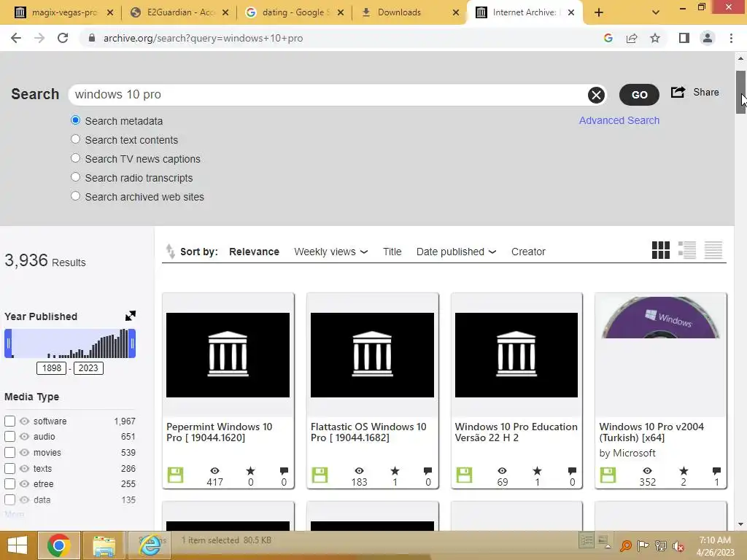The height and width of the screenshot is (560, 747).
Task: Switch to tile grid view
Action: click(661, 250)
